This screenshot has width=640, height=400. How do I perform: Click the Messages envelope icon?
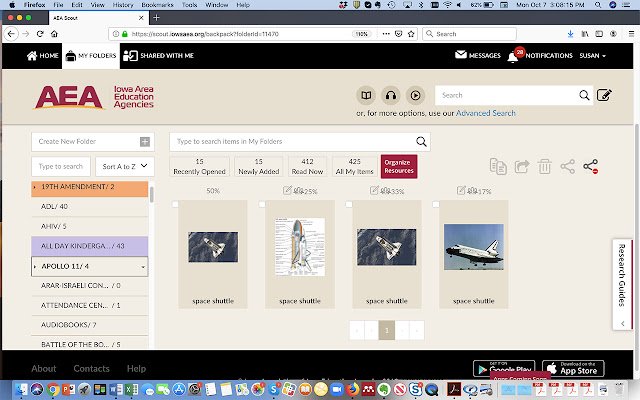pos(461,54)
